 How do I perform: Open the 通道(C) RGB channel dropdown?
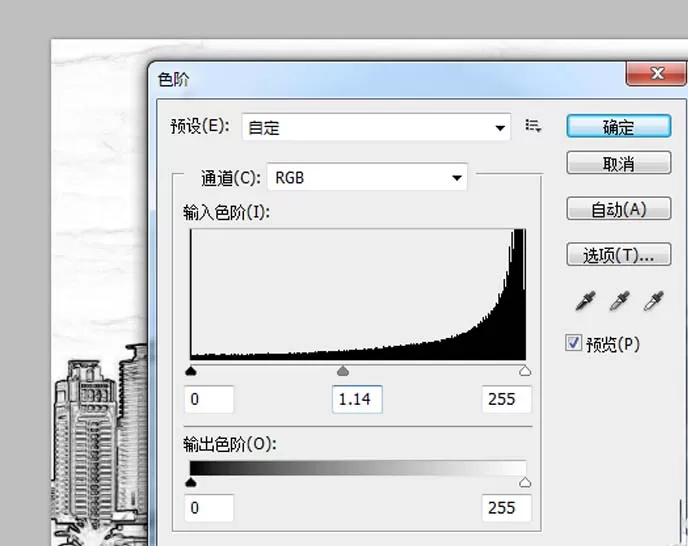[x=367, y=177]
